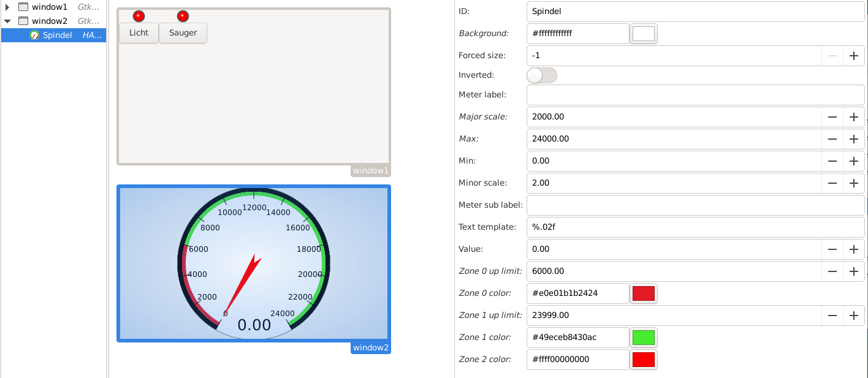
Task: Increase Major scale with plus button
Action: point(853,117)
